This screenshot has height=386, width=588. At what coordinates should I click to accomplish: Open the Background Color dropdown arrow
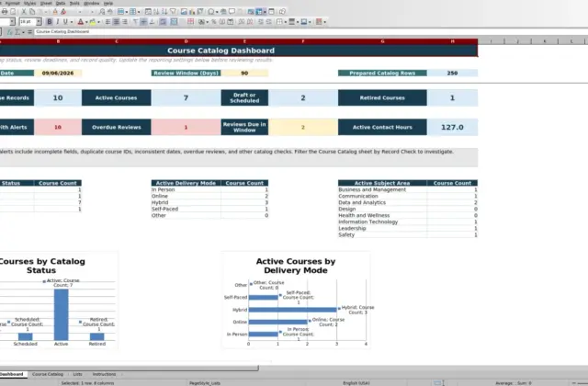point(98,22)
